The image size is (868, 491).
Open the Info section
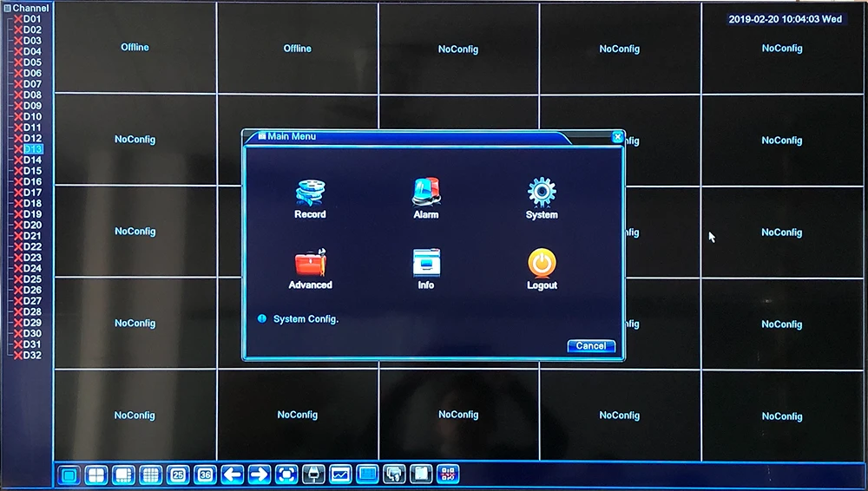click(x=425, y=270)
